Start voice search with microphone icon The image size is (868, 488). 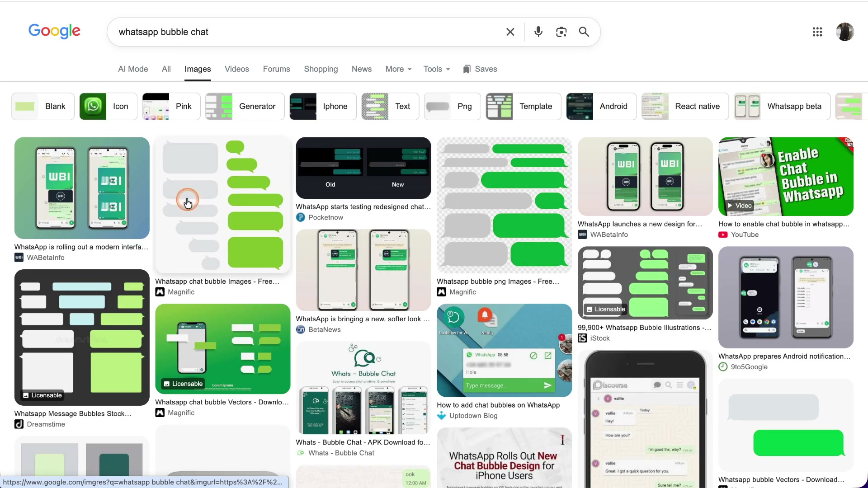(x=538, y=32)
